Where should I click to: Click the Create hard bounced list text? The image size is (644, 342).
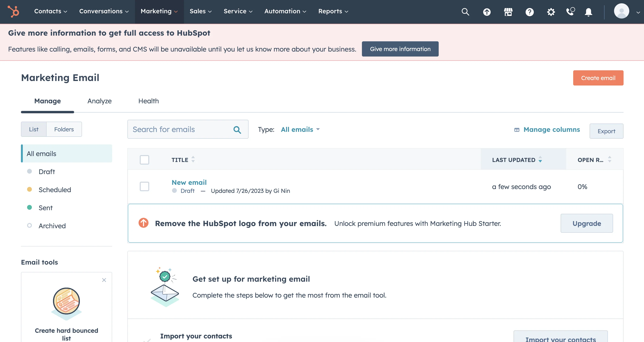coord(66,334)
